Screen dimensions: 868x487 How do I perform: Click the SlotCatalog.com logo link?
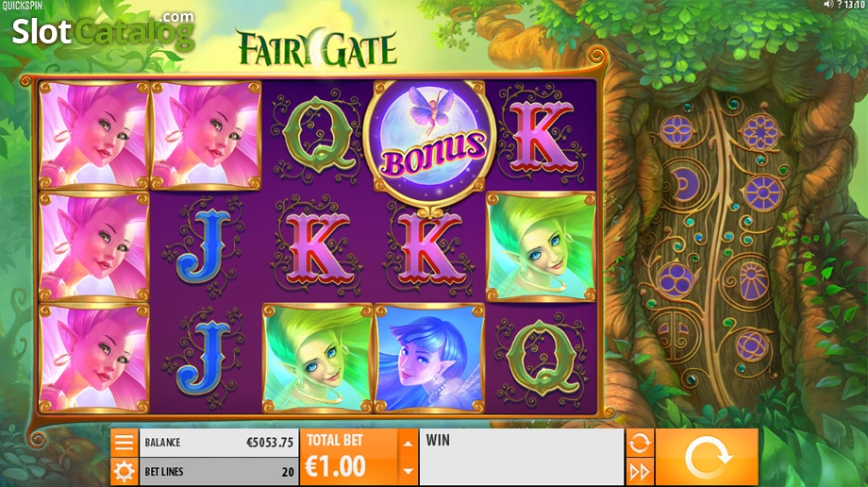coord(103,30)
